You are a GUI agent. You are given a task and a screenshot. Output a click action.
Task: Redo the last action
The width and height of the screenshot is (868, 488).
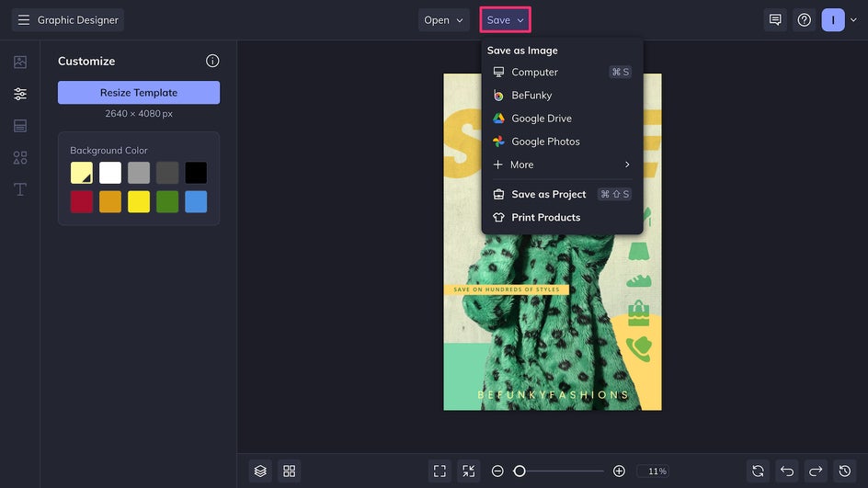click(x=816, y=471)
